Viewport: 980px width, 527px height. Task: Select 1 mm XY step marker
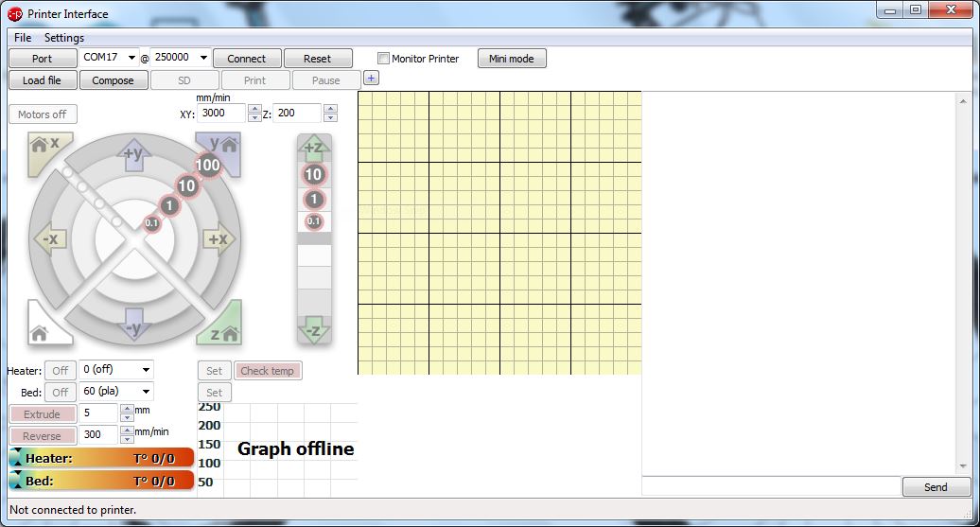(x=168, y=205)
